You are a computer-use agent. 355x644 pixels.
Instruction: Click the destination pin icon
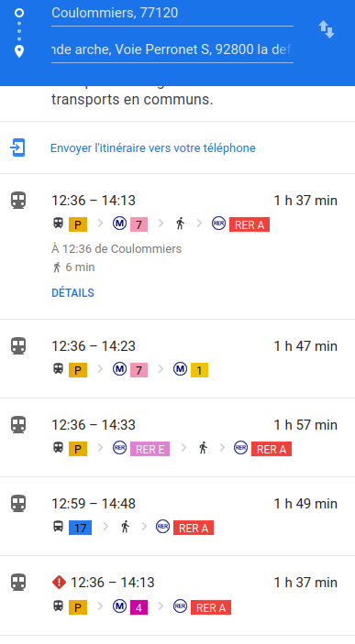[x=19, y=51]
